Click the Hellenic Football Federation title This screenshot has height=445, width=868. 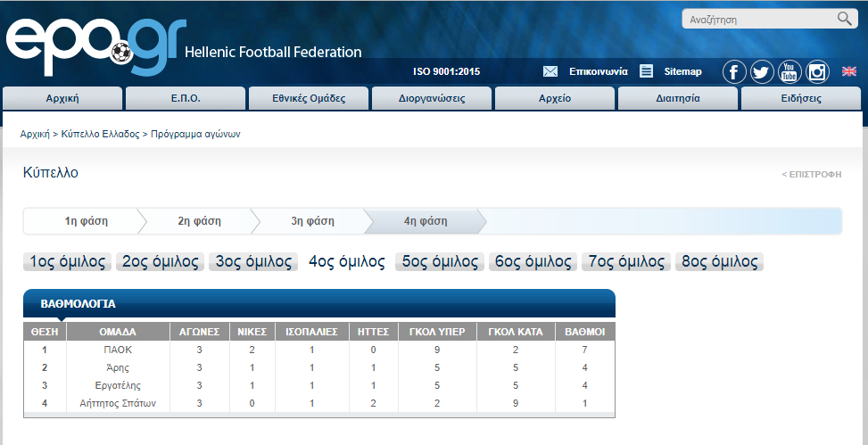click(x=273, y=53)
